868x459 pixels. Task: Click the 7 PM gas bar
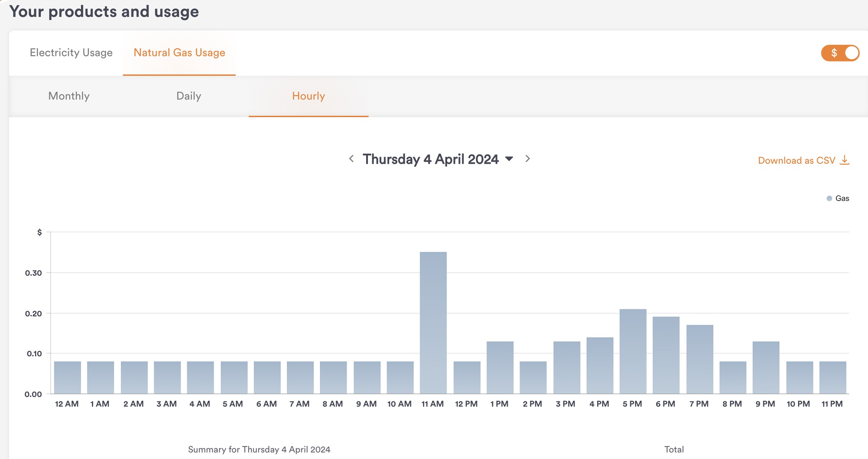[699, 359]
